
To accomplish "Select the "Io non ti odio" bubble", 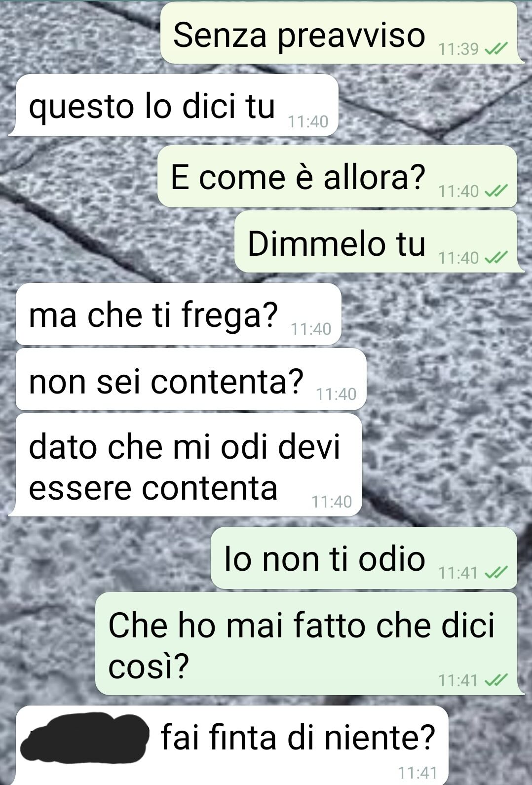I will [364, 558].
